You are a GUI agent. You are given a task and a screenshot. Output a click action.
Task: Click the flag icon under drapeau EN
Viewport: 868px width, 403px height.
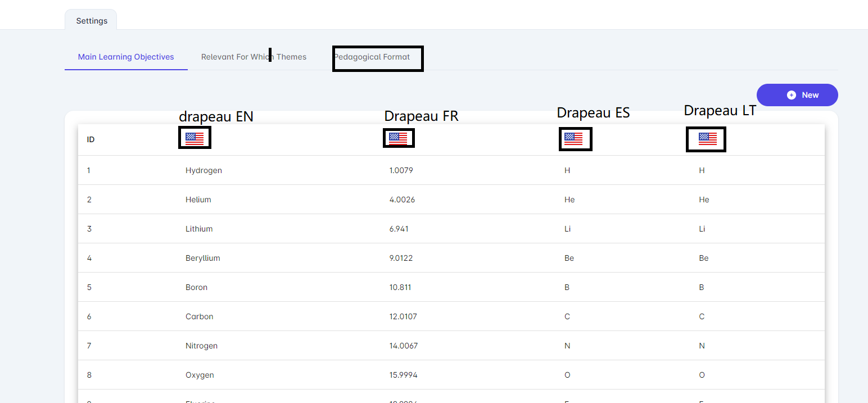[x=195, y=139]
